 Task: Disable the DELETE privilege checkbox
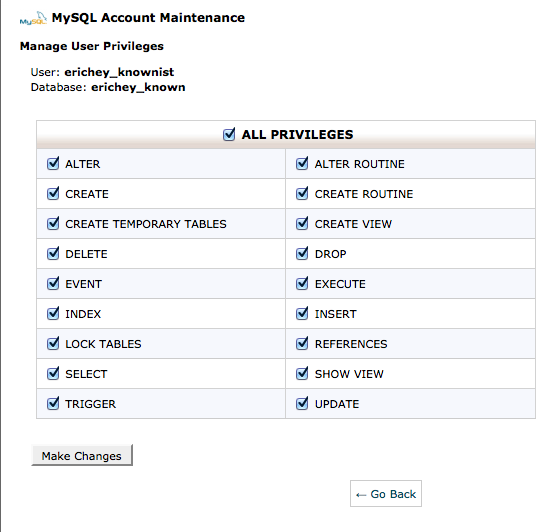(x=53, y=254)
